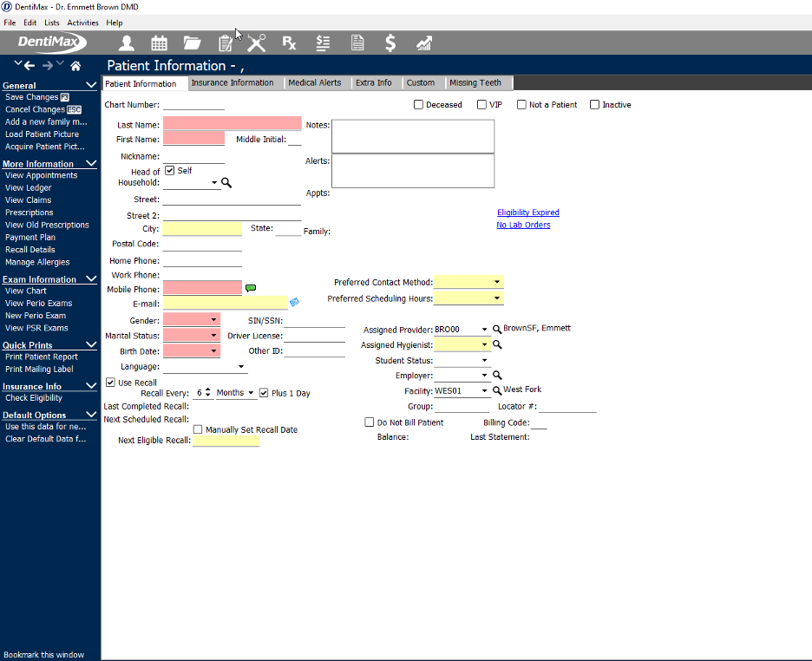Open the Recall interval Months dropdown

coord(251,393)
